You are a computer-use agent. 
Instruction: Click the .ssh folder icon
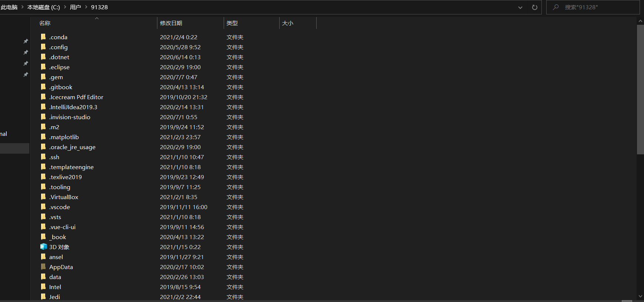(x=43, y=157)
